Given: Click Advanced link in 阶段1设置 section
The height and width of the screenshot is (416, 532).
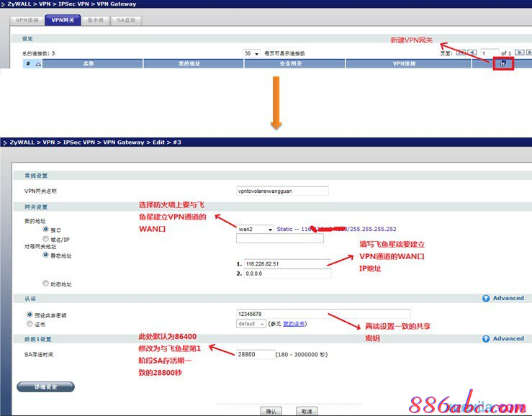Looking at the screenshot, I should (x=508, y=339).
